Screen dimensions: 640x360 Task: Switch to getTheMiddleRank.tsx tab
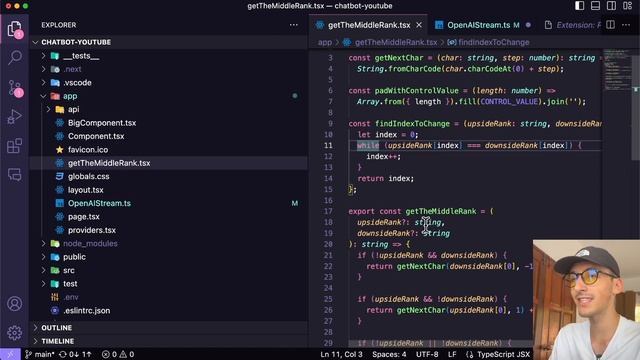369,25
